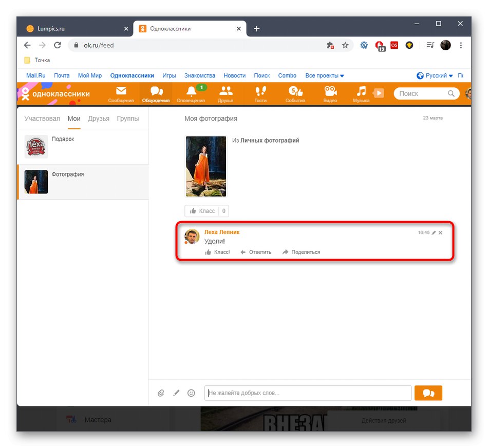Open the Группы tab
The height and width of the screenshot is (448, 488).
pyautogui.click(x=128, y=118)
